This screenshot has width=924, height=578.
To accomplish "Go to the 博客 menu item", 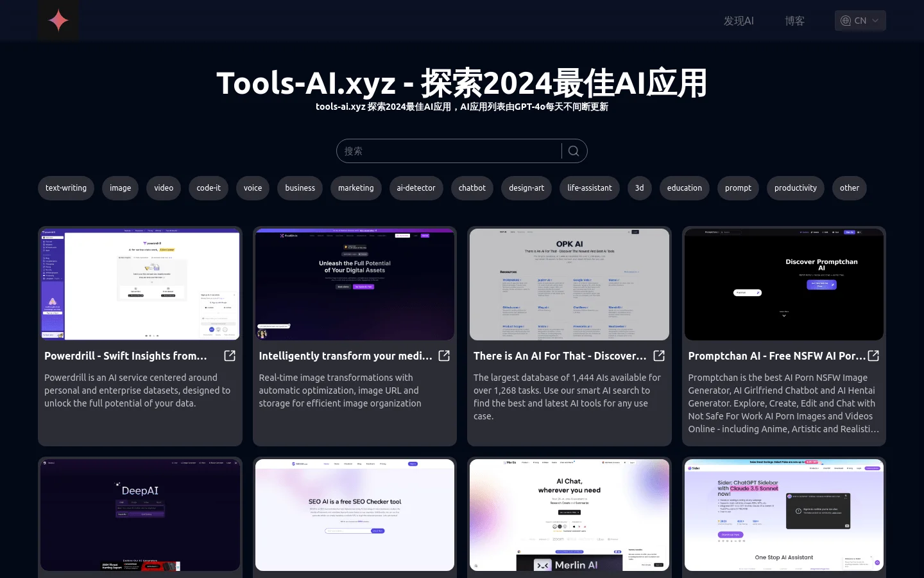I will (794, 21).
